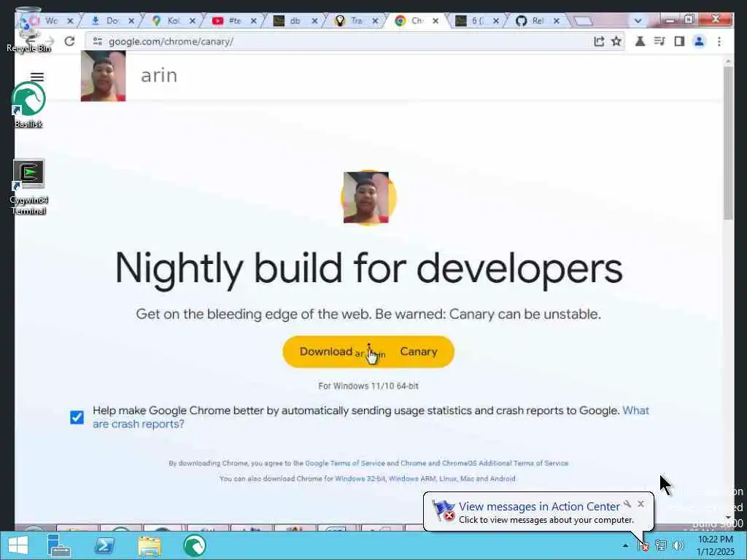Open Chrome Labs flask icon

(x=640, y=42)
